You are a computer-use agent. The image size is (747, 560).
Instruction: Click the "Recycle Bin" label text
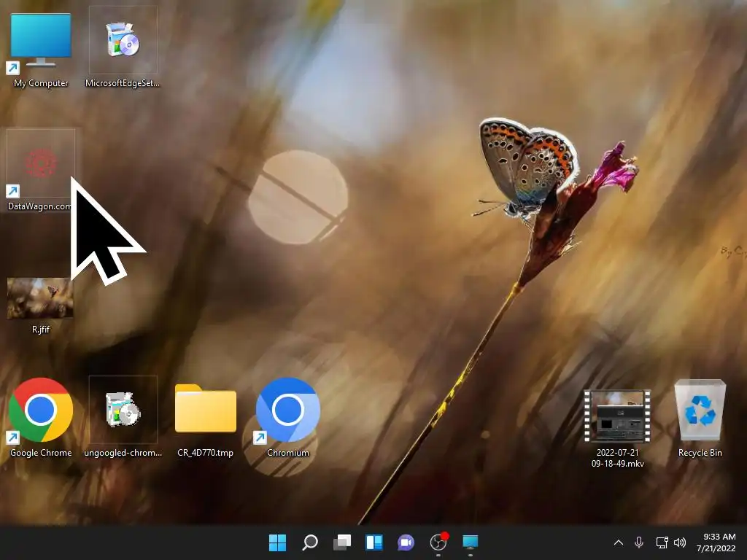(700, 453)
